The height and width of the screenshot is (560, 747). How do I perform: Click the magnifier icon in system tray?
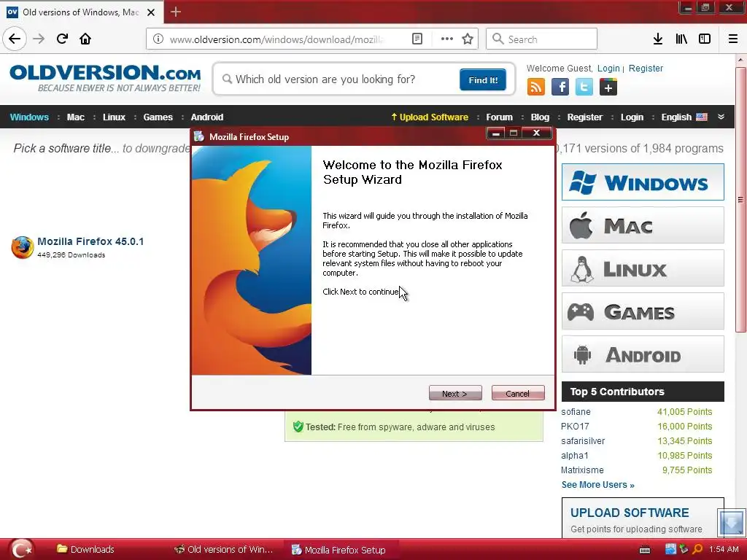click(697, 550)
